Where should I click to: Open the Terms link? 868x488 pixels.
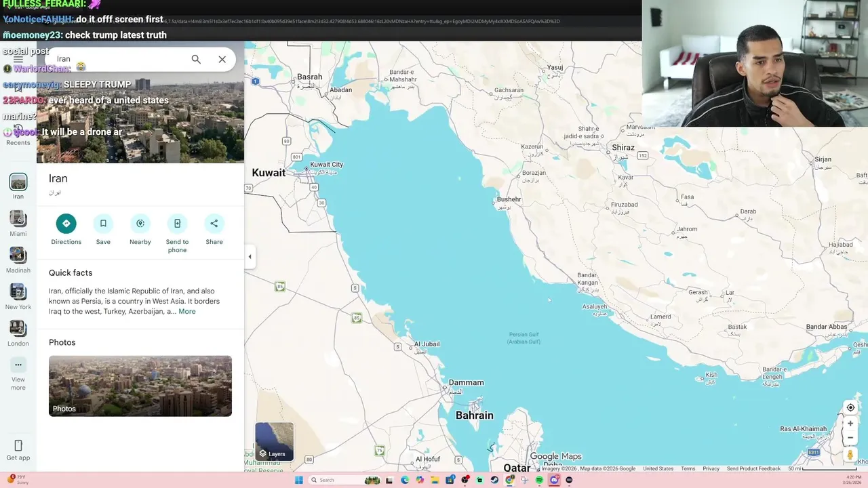tap(688, 469)
